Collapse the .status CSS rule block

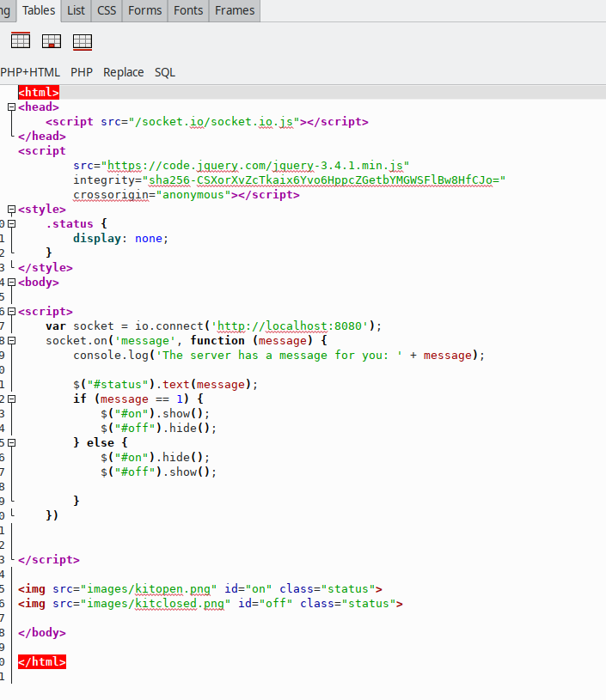point(12,224)
